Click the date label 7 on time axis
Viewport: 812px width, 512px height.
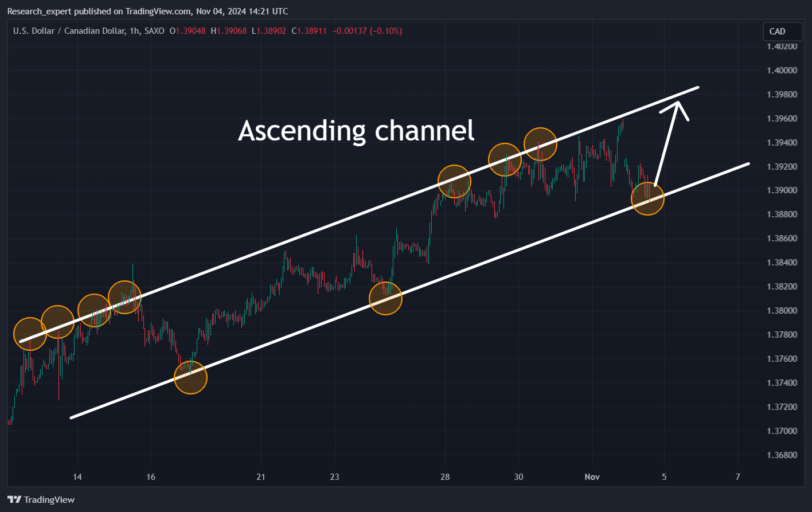click(738, 477)
